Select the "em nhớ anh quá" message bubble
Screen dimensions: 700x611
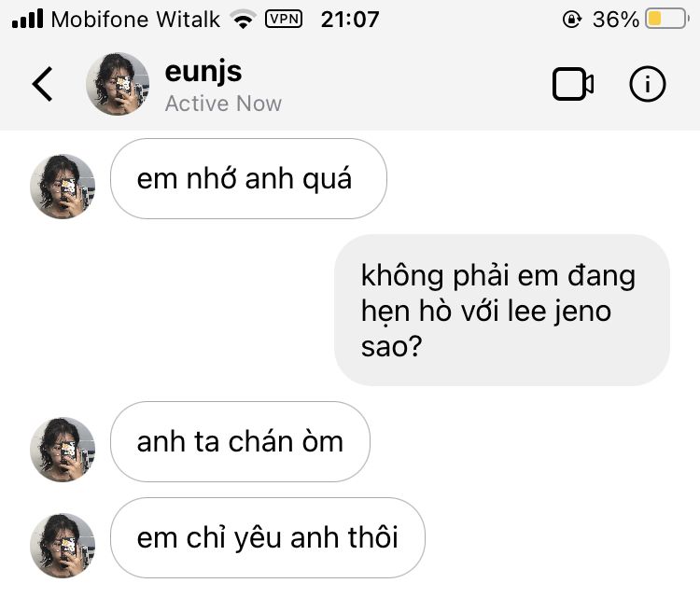248,178
